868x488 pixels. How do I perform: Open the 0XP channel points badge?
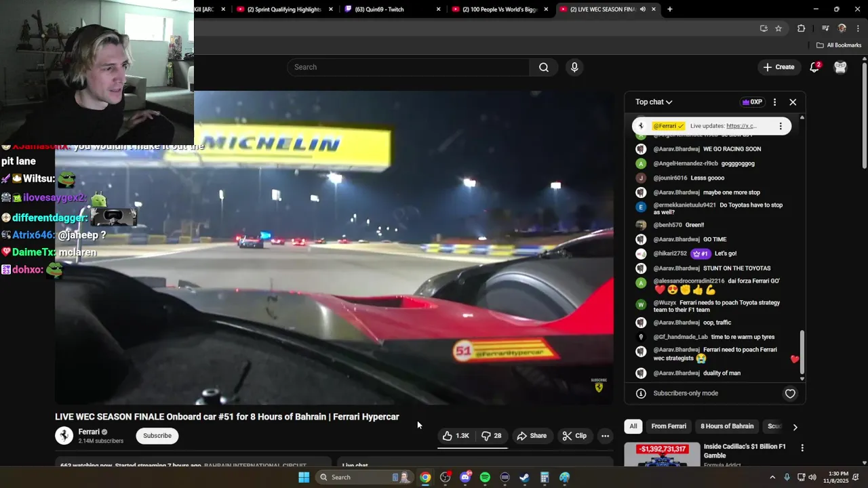pos(752,102)
